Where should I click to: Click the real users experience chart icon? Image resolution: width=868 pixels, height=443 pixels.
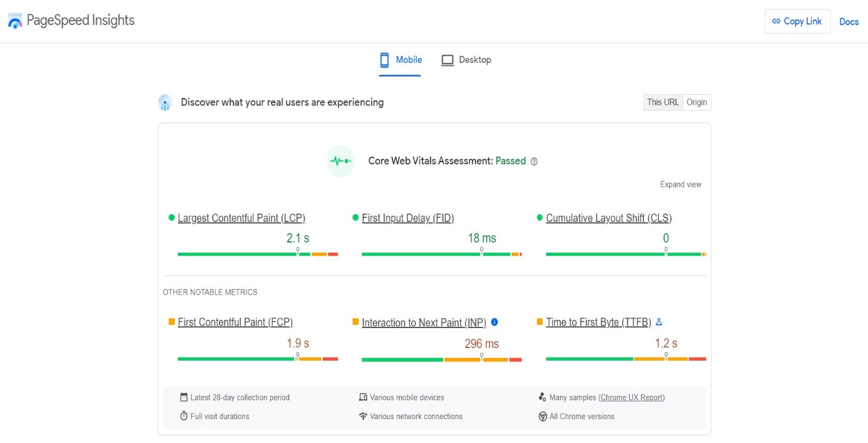coord(165,102)
